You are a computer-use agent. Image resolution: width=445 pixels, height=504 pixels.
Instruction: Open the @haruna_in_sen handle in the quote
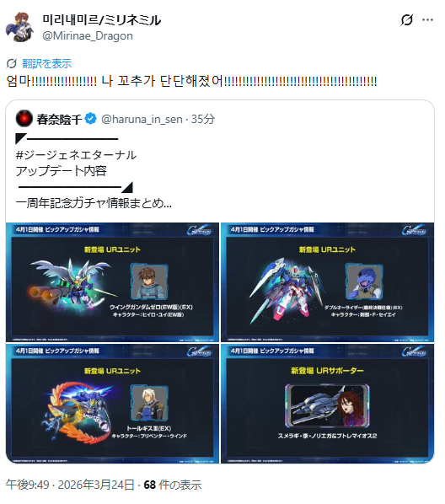(142, 119)
